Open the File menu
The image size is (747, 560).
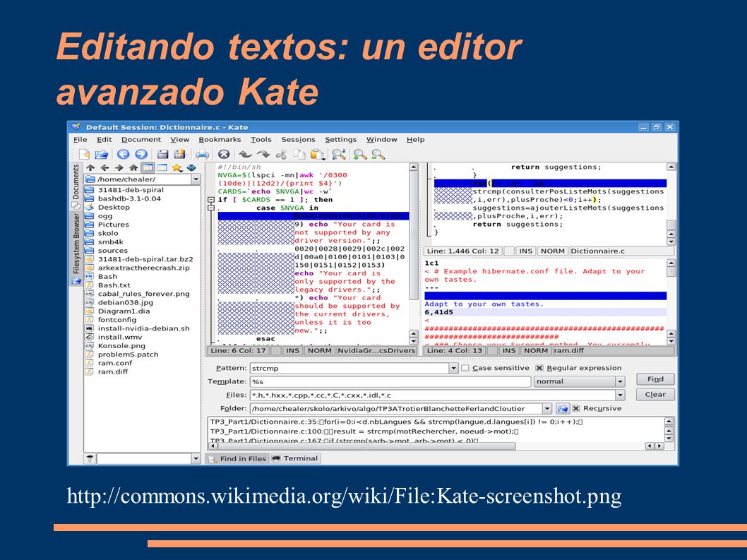coord(80,140)
